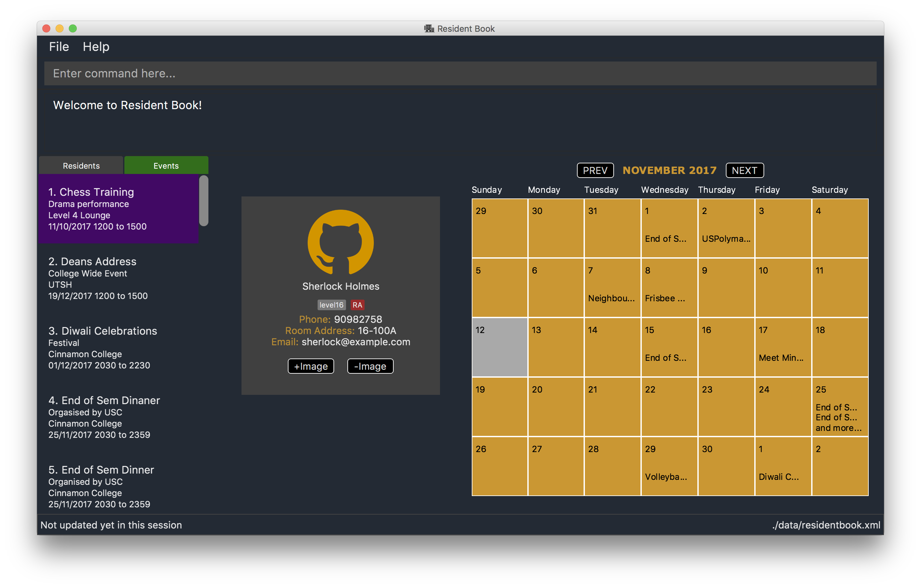The width and height of the screenshot is (921, 588).
Task: Click the Frisbee ... event on day 8
Action: pyautogui.click(x=665, y=298)
